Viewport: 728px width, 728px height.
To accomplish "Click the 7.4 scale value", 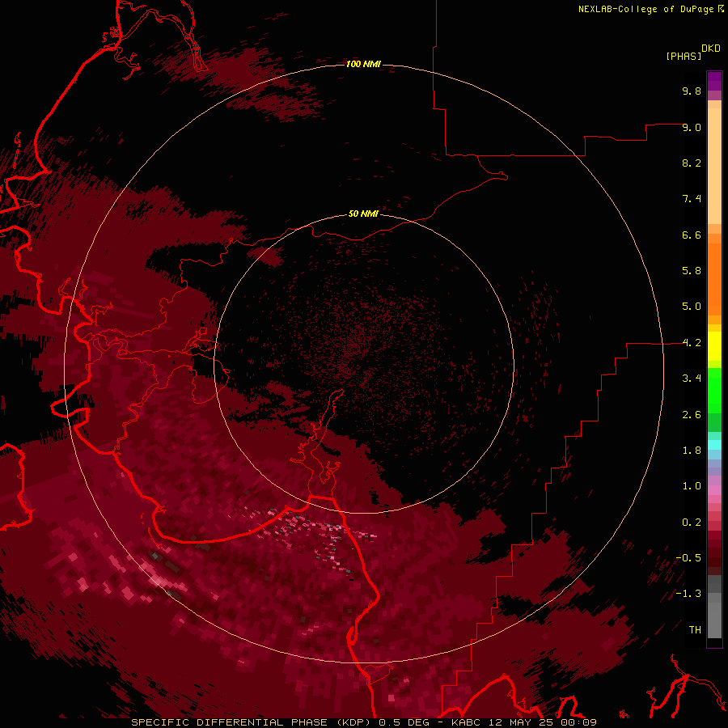I will [x=692, y=199].
